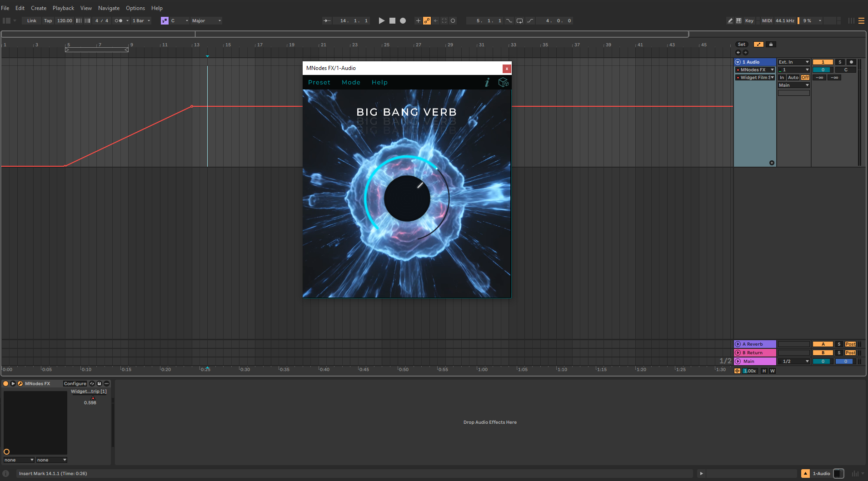Click the Configure button on MNodes FX

coord(75,384)
